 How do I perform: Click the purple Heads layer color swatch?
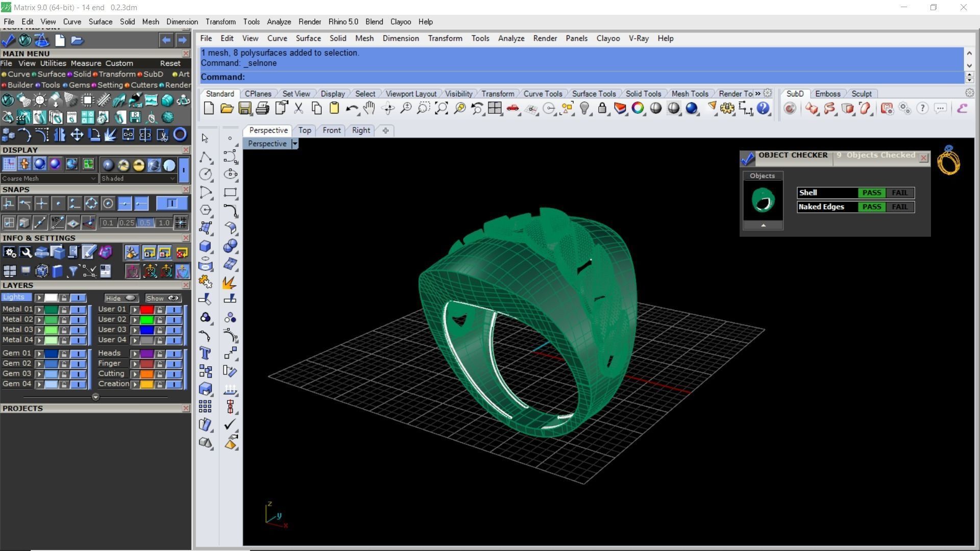pos(146,354)
